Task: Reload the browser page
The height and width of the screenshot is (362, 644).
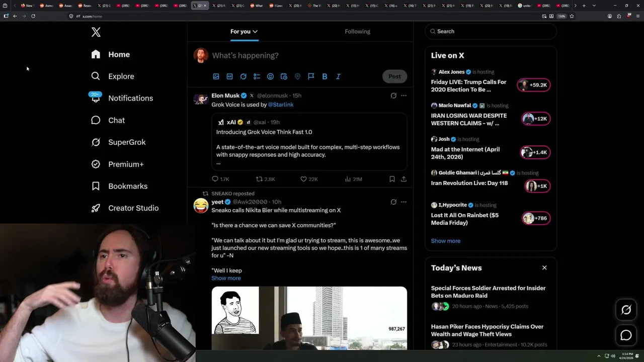Action: (x=33, y=16)
